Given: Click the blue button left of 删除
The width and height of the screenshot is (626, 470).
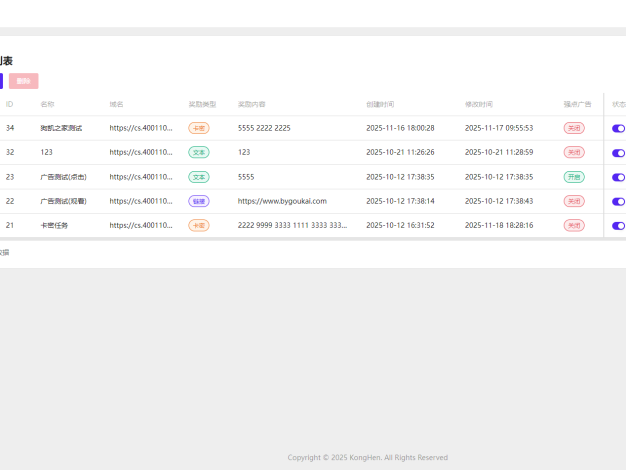Looking at the screenshot, I should point(1,81).
